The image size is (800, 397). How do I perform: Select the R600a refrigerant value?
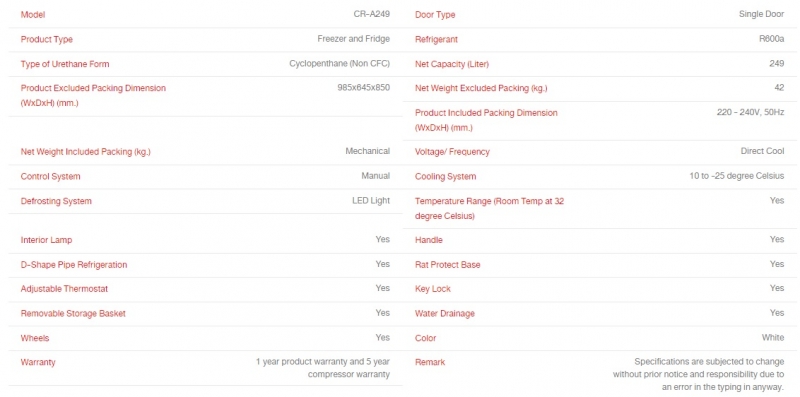771,39
